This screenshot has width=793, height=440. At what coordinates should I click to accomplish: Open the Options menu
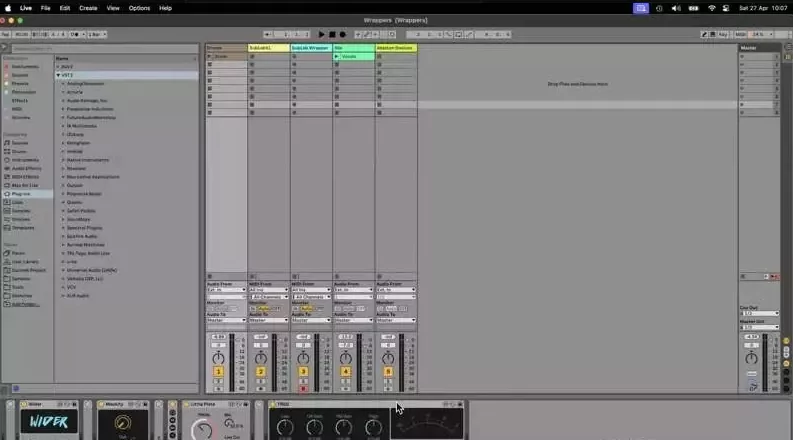139,8
